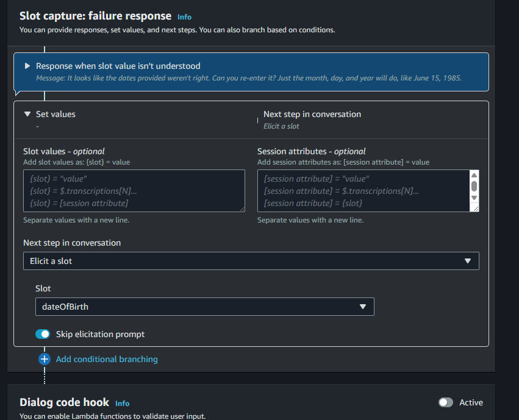The height and width of the screenshot is (420, 519).
Task: Grab the resize handle of Slot values box
Action: 242,208
